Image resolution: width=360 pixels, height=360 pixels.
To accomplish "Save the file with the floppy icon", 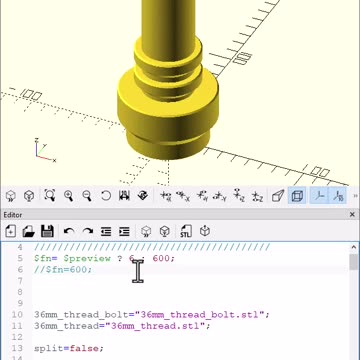I will click(47, 231).
